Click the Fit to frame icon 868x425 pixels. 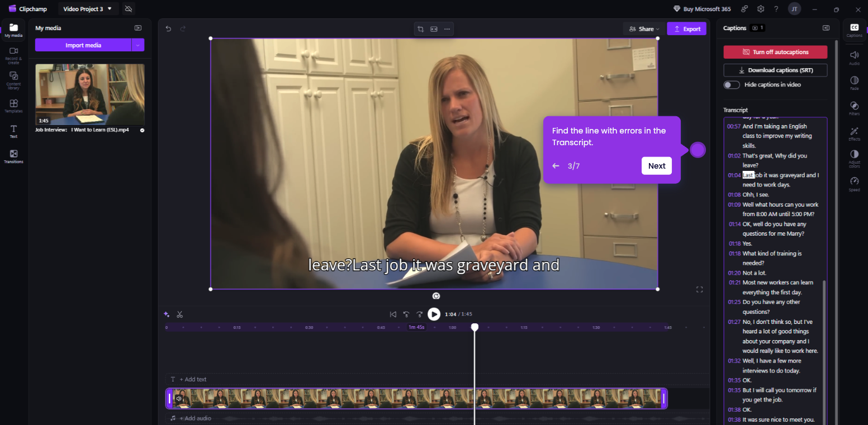[434, 29]
